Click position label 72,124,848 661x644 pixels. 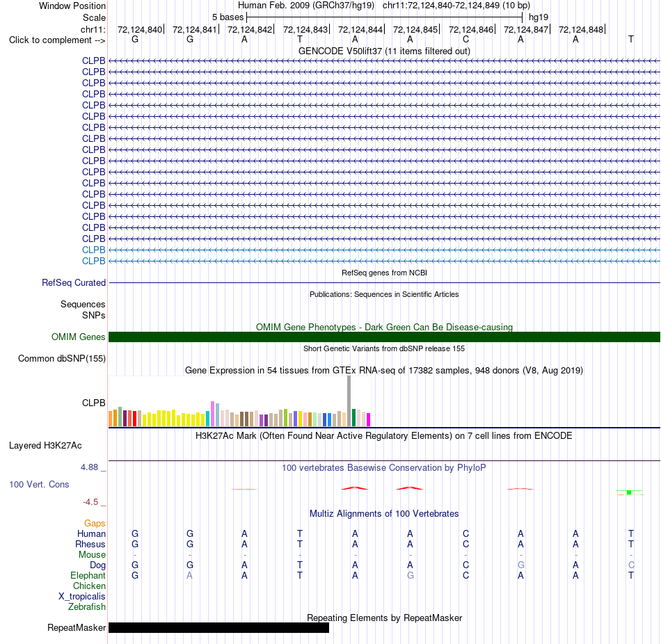(x=581, y=29)
